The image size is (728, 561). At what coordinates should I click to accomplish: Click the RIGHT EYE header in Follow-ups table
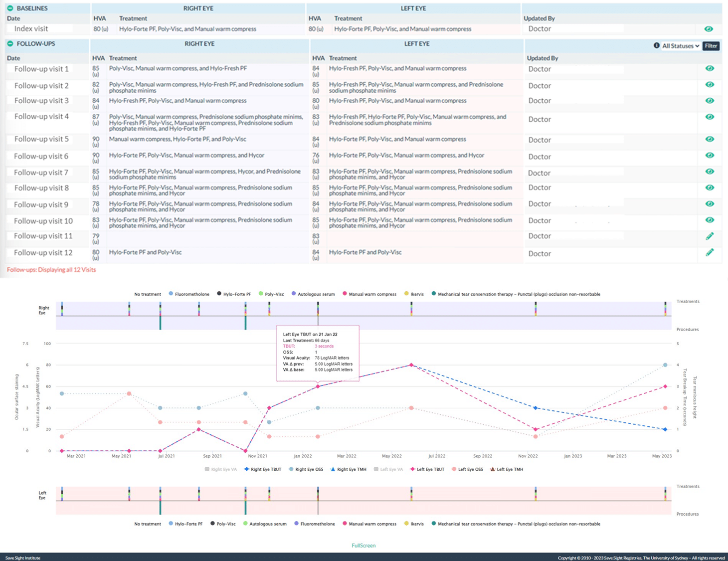point(199,44)
